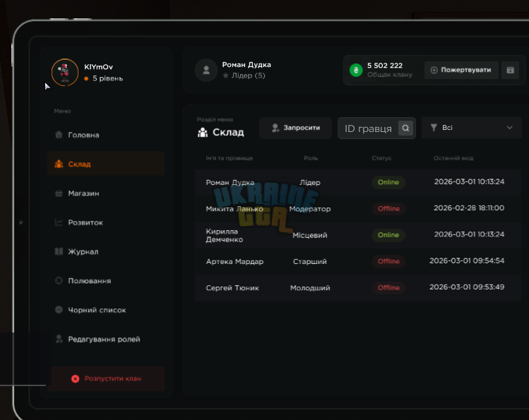Image resolution: width=529 pixels, height=420 pixels.
Task: Click Online badge for Роман Дудка
Action: pos(388,182)
